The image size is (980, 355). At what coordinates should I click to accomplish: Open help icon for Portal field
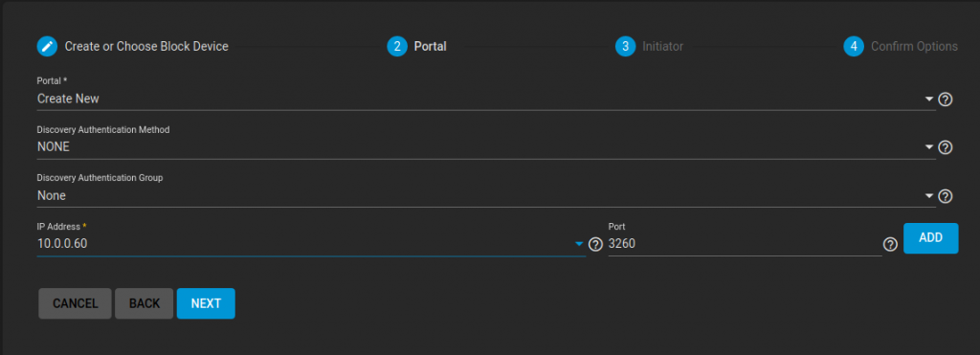point(946,99)
